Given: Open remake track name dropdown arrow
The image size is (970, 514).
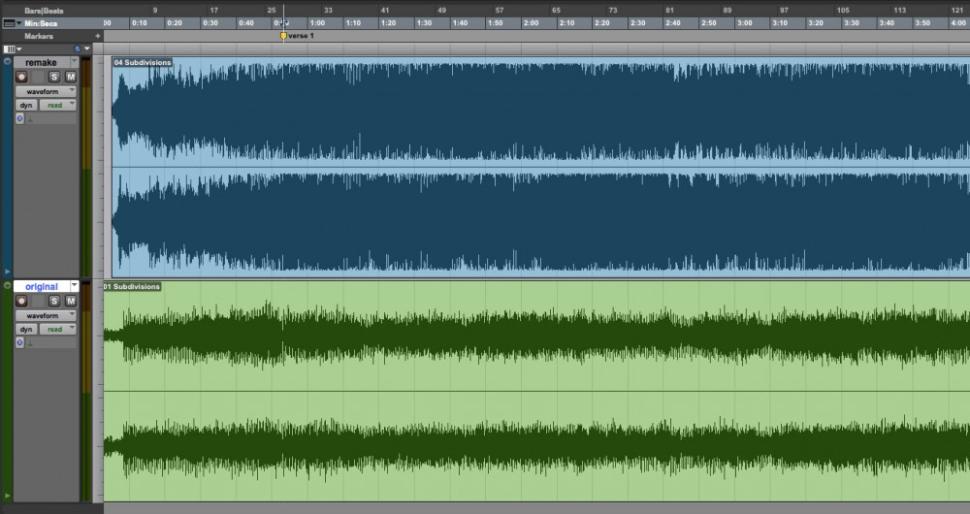Looking at the screenshot, I should [74, 62].
